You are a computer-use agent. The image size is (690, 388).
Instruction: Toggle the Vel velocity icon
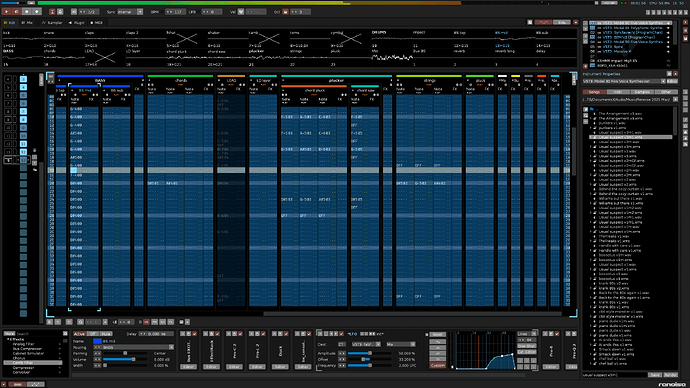click(x=241, y=12)
